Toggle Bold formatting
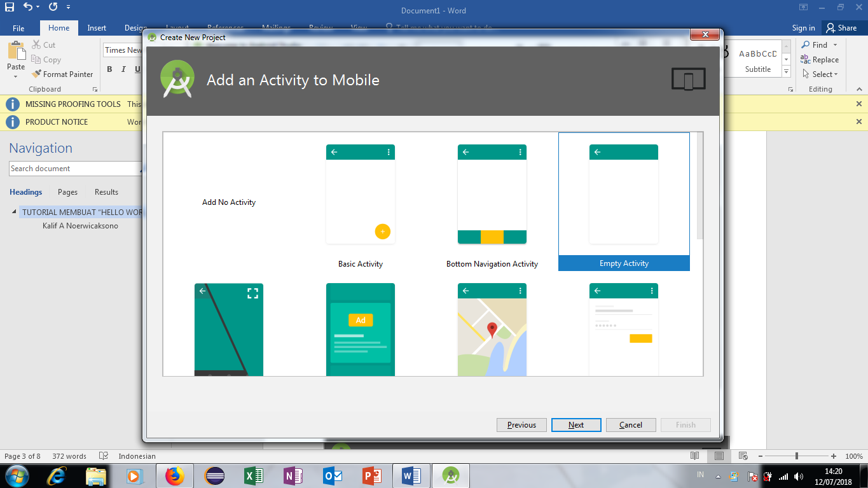 (x=111, y=69)
